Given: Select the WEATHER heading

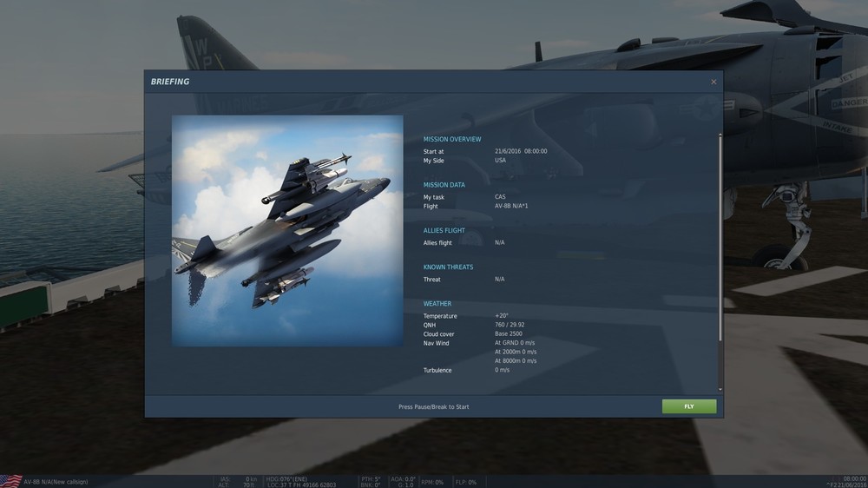Looking at the screenshot, I should point(437,304).
